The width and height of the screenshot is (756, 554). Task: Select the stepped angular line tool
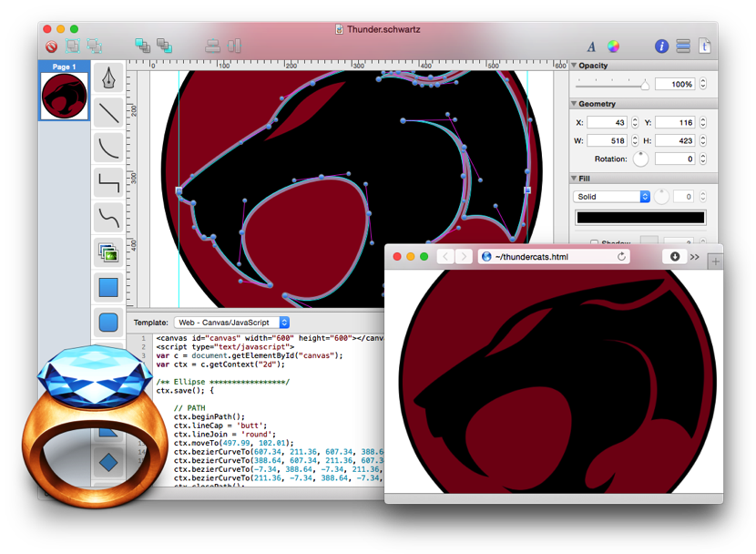pyautogui.click(x=108, y=183)
